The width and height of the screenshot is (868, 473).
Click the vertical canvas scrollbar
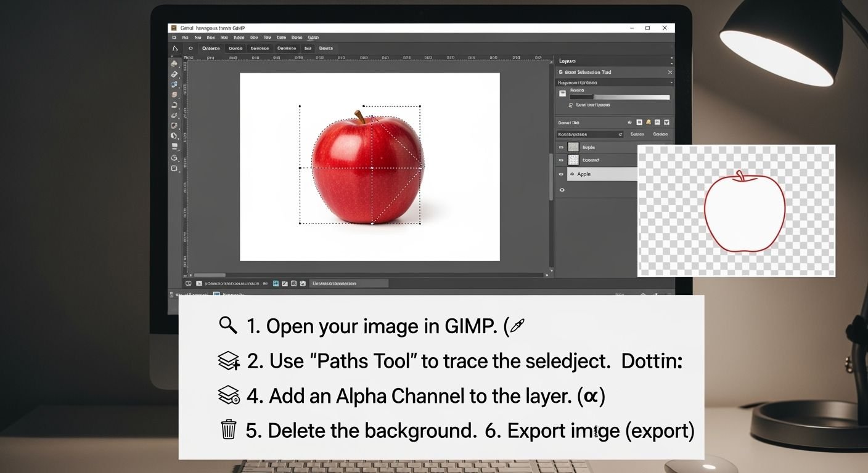coord(551,177)
